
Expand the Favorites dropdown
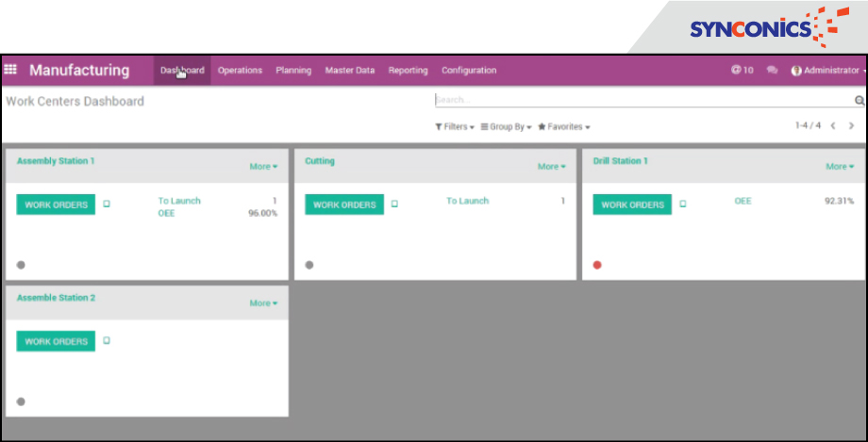(564, 126)
